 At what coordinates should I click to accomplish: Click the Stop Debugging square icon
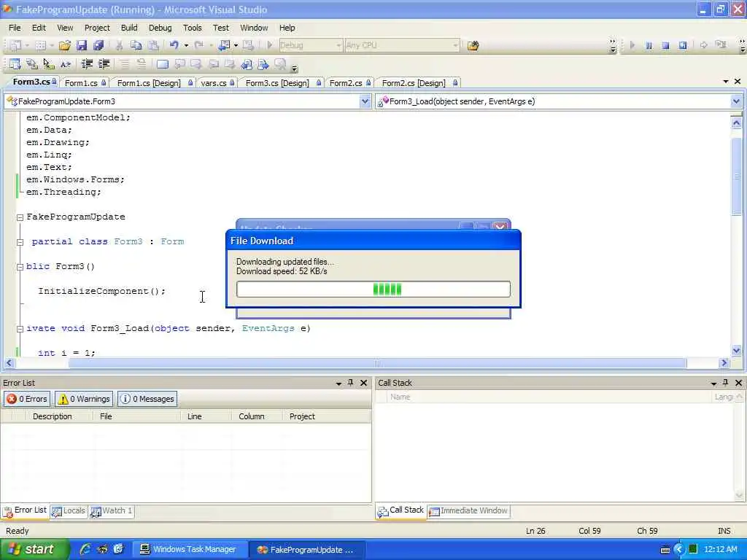[665, 45]
